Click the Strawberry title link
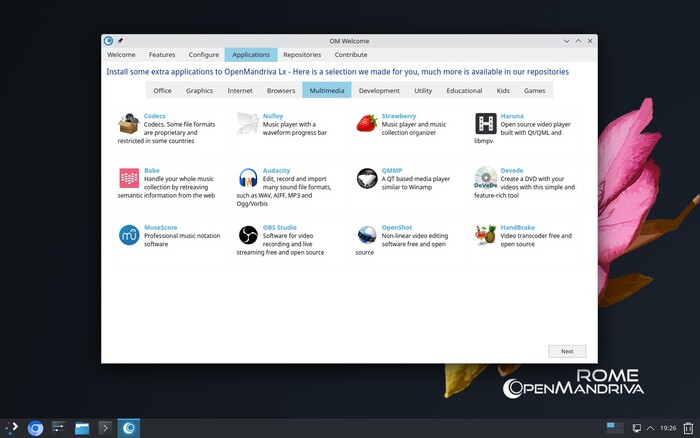This screenshot has width=700, height=438. pos(399,116)
